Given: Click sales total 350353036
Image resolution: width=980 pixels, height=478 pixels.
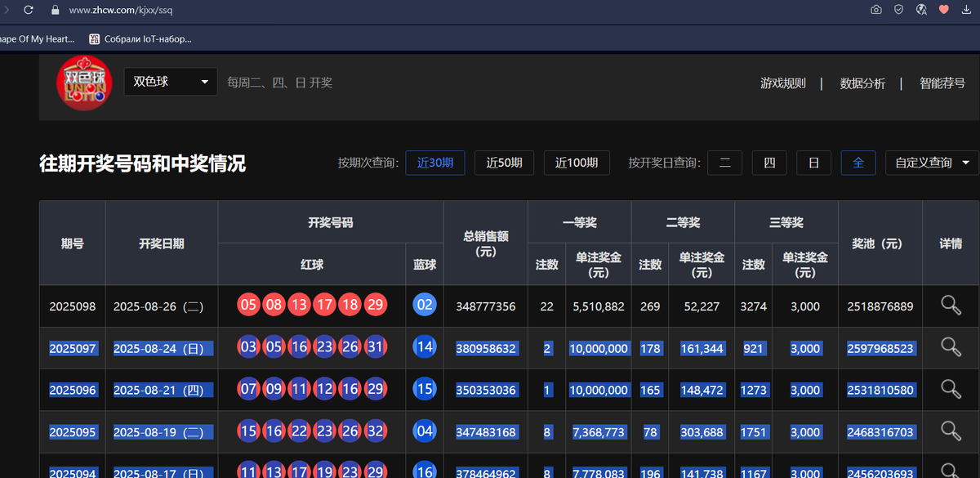Looking at the screenshot, I should [x=486, y=390].
